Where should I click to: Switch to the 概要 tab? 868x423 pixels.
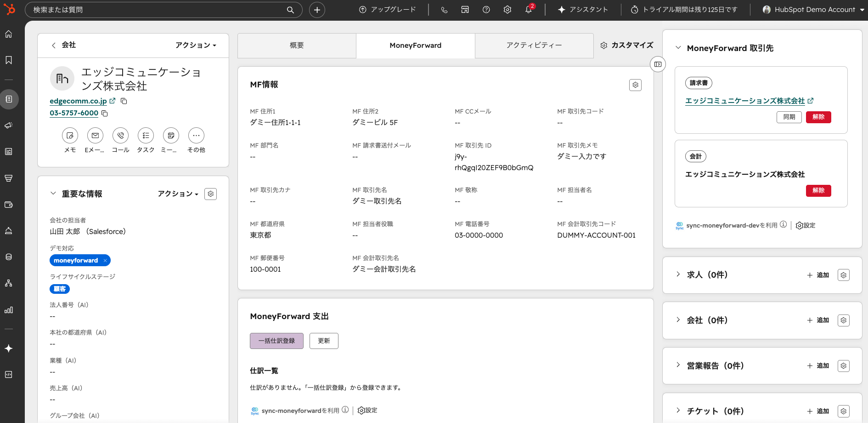(x=297, y=46)
